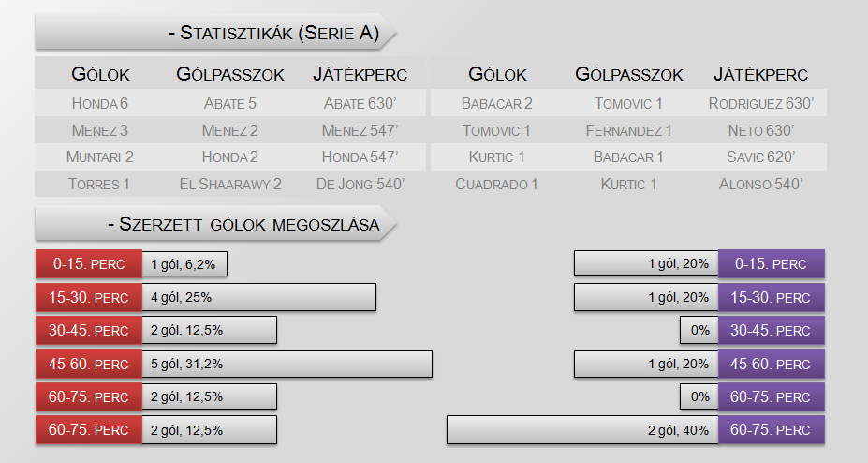Screen dimensions: 868x463
Task: Click the Szerzett gólok megoszlása banner
Action: click(216, 224)
